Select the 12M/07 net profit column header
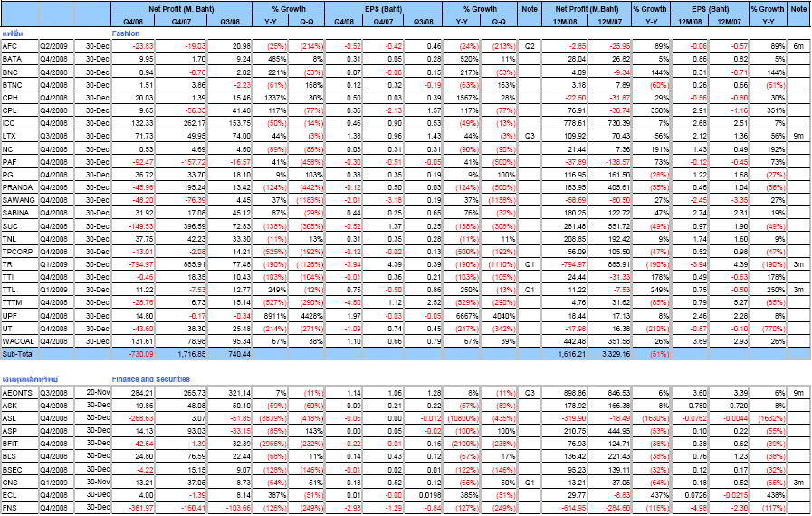This screenshot has width=812, height=516. coord(609,21)
